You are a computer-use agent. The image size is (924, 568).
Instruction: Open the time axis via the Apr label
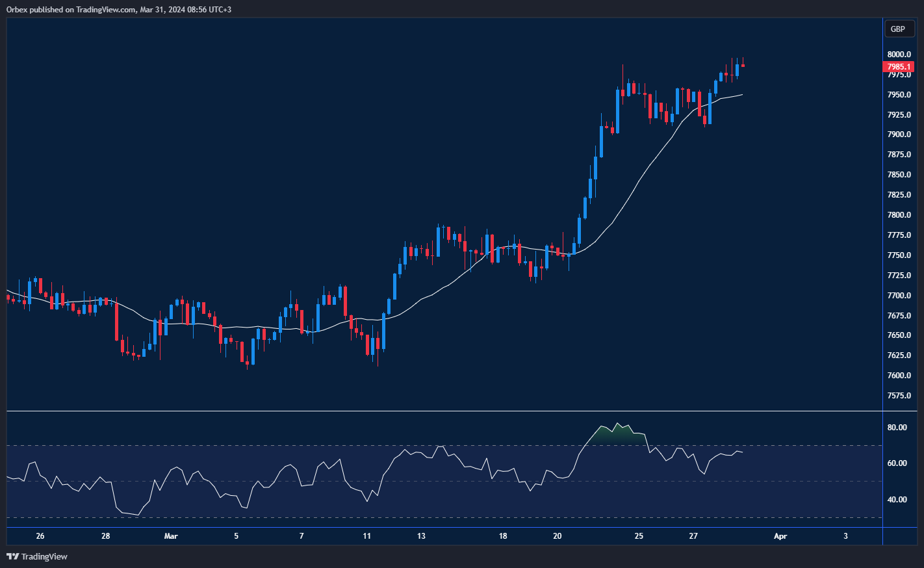780,536
